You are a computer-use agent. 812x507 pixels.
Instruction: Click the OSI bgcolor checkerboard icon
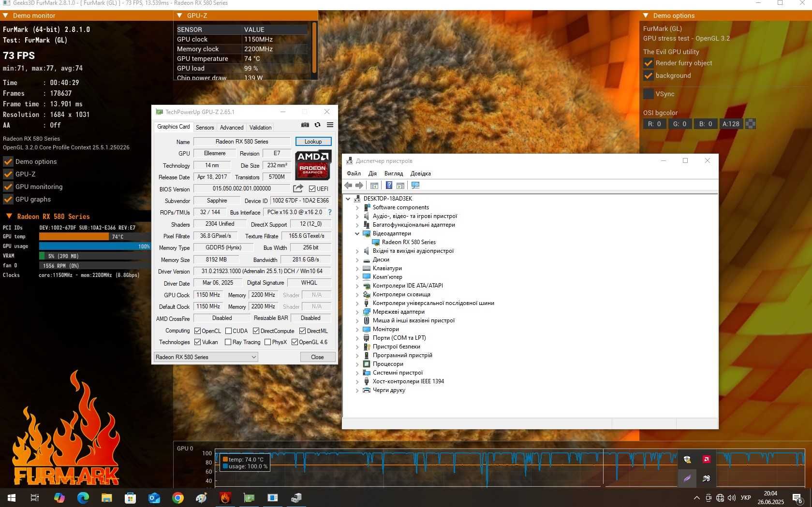pos(751,124)
